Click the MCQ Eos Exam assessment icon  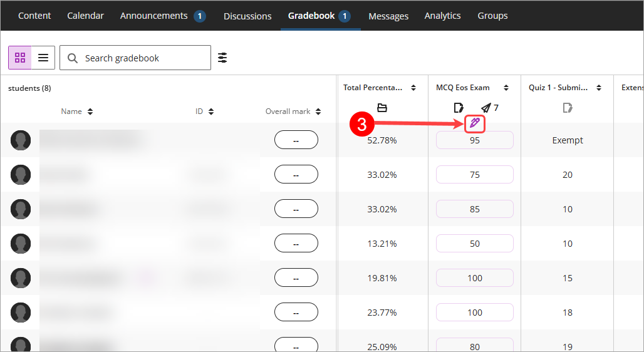459,108
